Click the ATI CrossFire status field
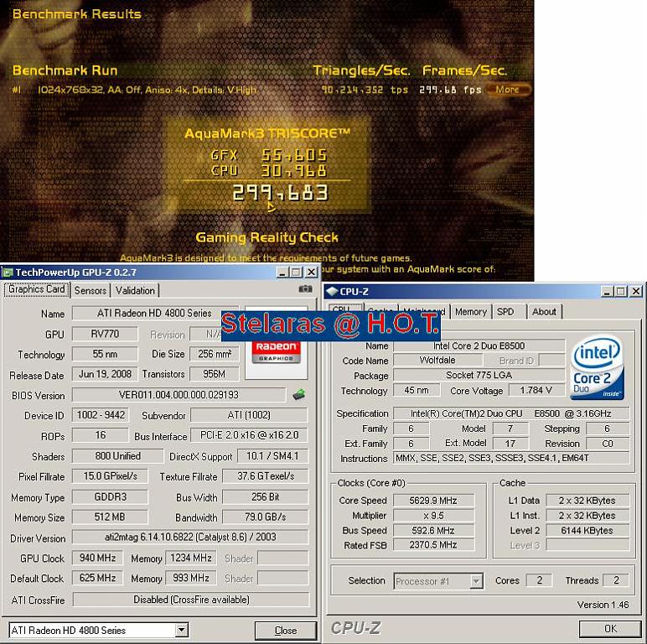This screenshot has height=644, width=647. pos(191,600)
